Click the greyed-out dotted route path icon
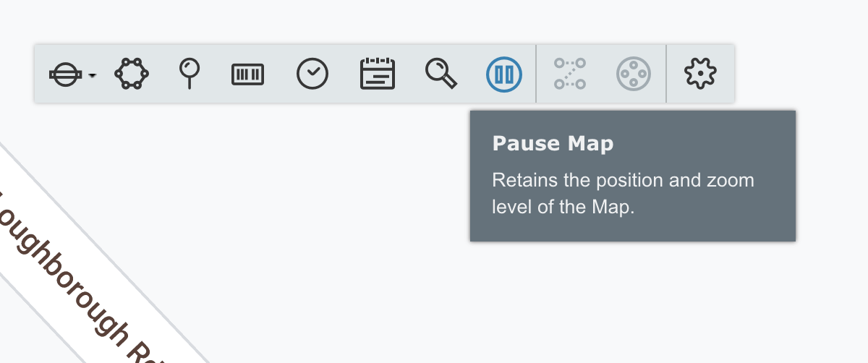This screenshot has width=868, height=363. 569,74
